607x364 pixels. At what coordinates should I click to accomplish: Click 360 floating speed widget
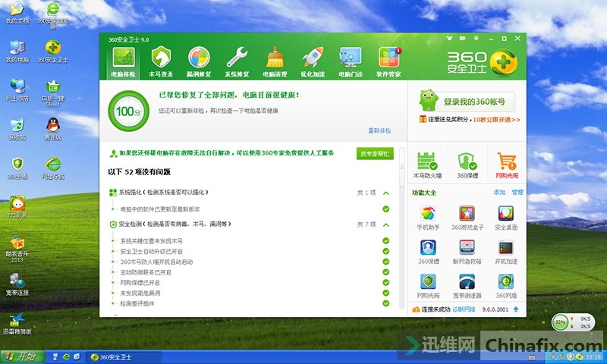click(573, 322)
